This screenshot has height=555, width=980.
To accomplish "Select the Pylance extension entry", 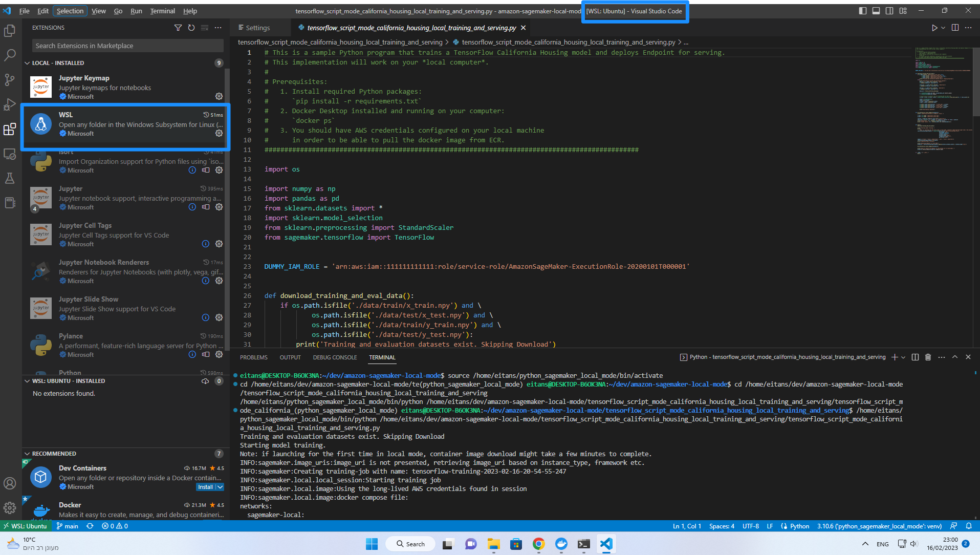I will click(x=126, y=345).
